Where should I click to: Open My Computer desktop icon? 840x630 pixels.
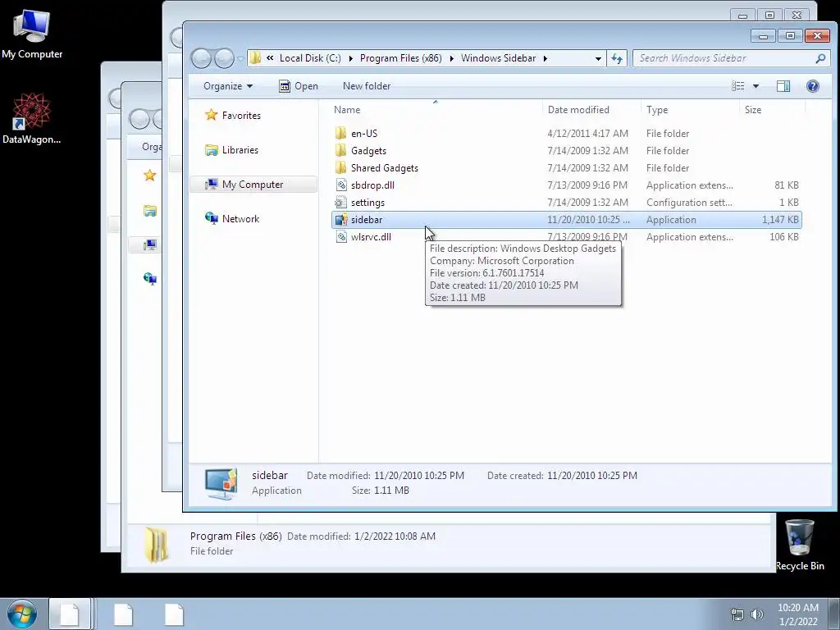pos(32,34)
